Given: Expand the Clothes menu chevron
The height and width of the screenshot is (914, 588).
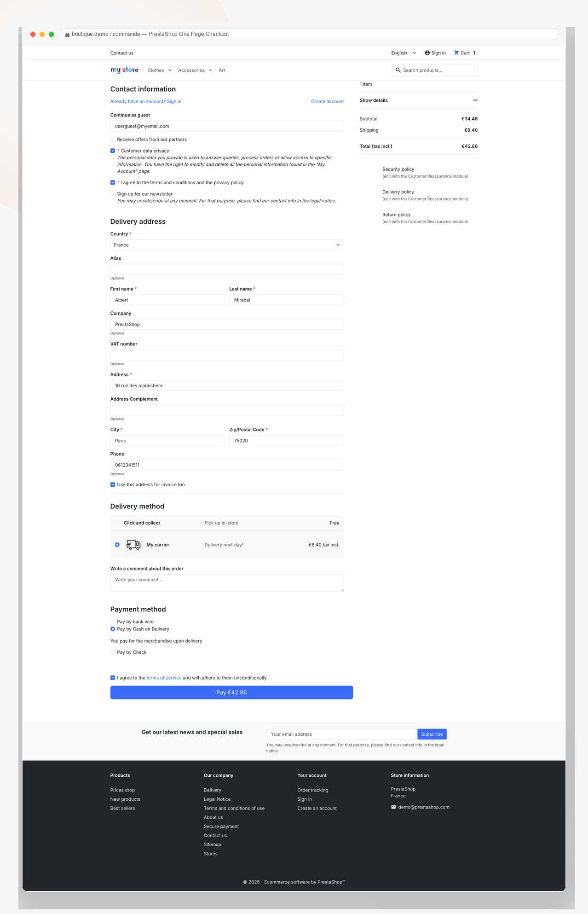Looking at the screenshot, I should pyautogui.click(x=170, y=70).
